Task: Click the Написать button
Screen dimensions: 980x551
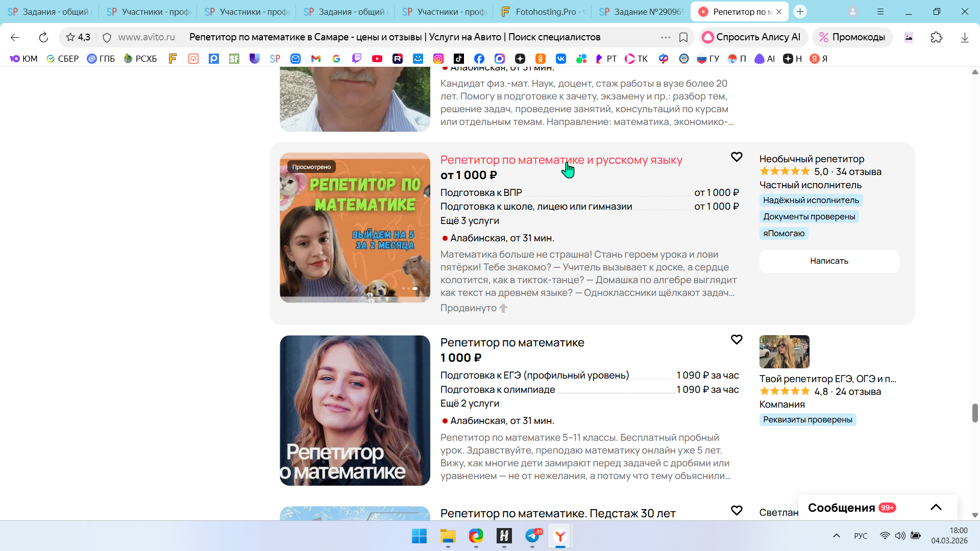Action: 829,261
